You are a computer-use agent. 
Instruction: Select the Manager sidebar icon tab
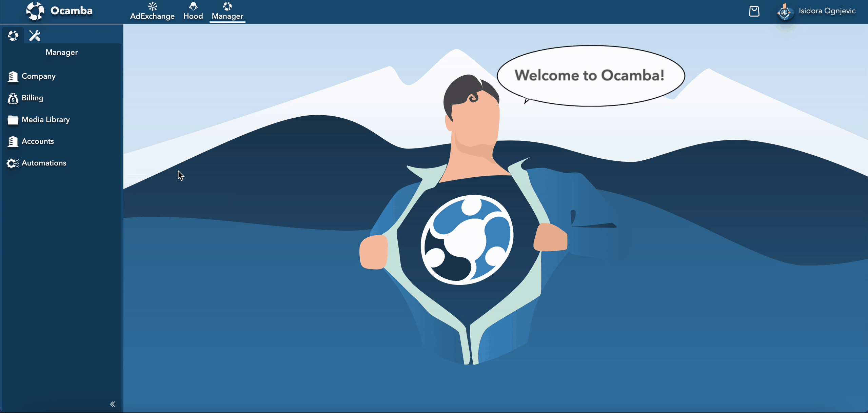tap(13, 35)
